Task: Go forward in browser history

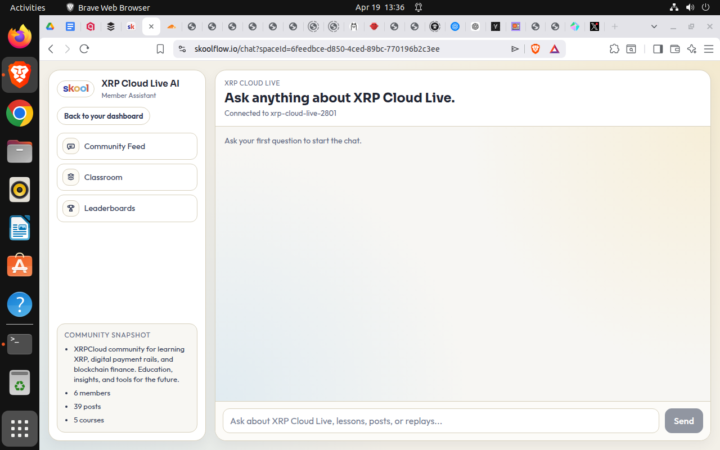Action: [x=68, y=49]
